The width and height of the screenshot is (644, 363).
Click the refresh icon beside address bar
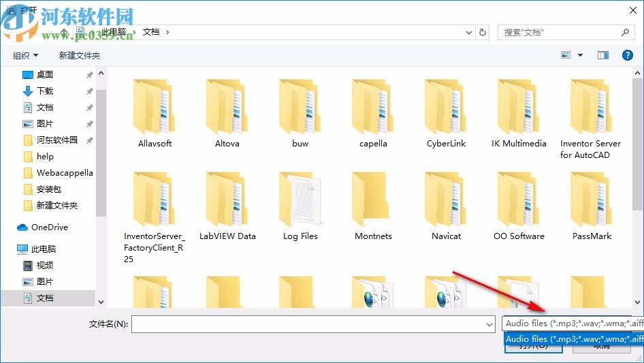(483, 32)
